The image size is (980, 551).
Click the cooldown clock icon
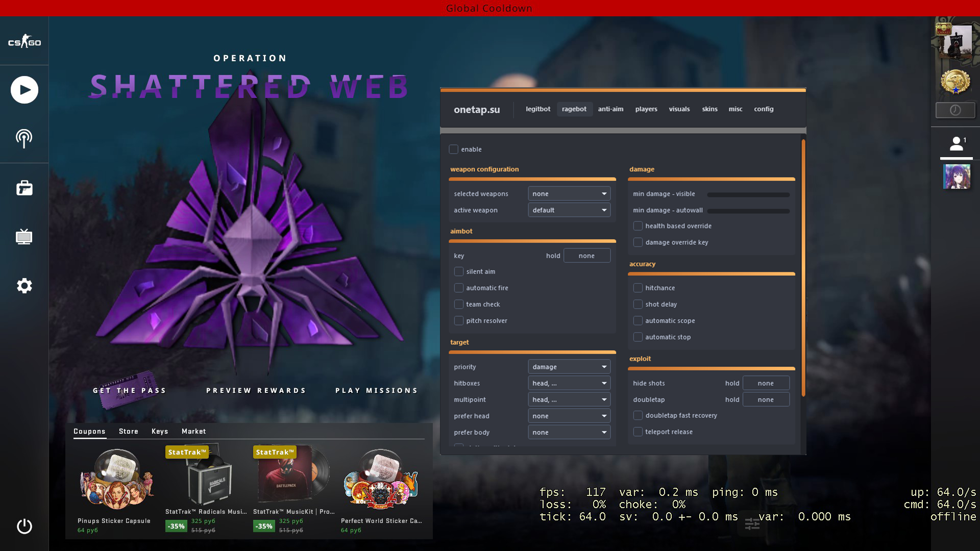coord(955,110)
